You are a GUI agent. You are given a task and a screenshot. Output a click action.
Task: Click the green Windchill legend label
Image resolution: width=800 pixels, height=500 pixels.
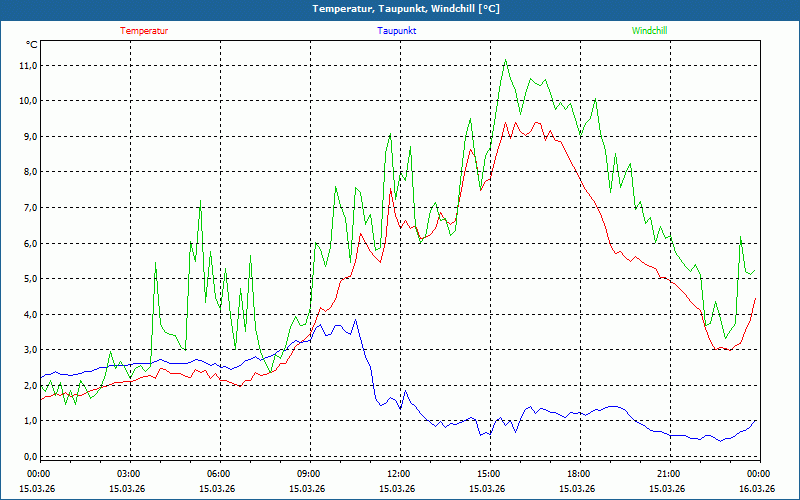click(x=649, y=31)
